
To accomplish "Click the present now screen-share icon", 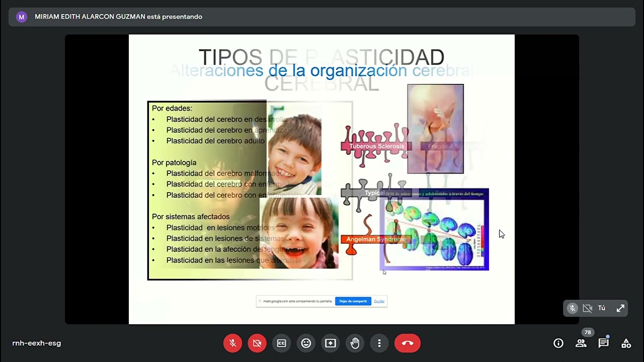I will (x=331, y=343).
